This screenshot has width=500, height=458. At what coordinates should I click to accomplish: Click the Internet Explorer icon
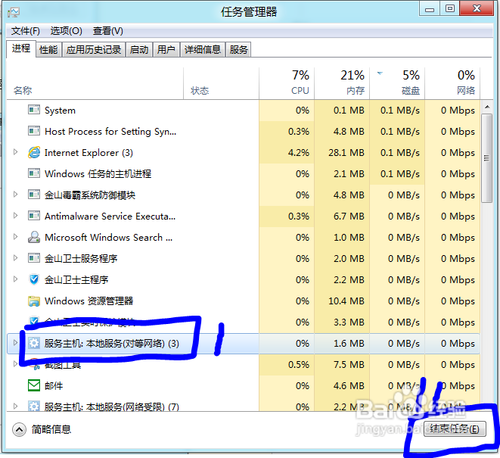tap(34, 152)
